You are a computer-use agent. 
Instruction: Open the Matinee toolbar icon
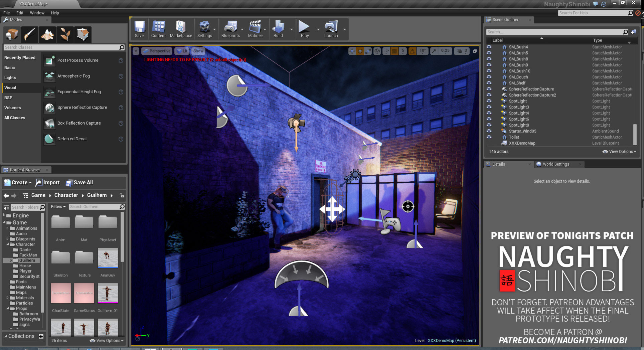[x=255, y=29]
